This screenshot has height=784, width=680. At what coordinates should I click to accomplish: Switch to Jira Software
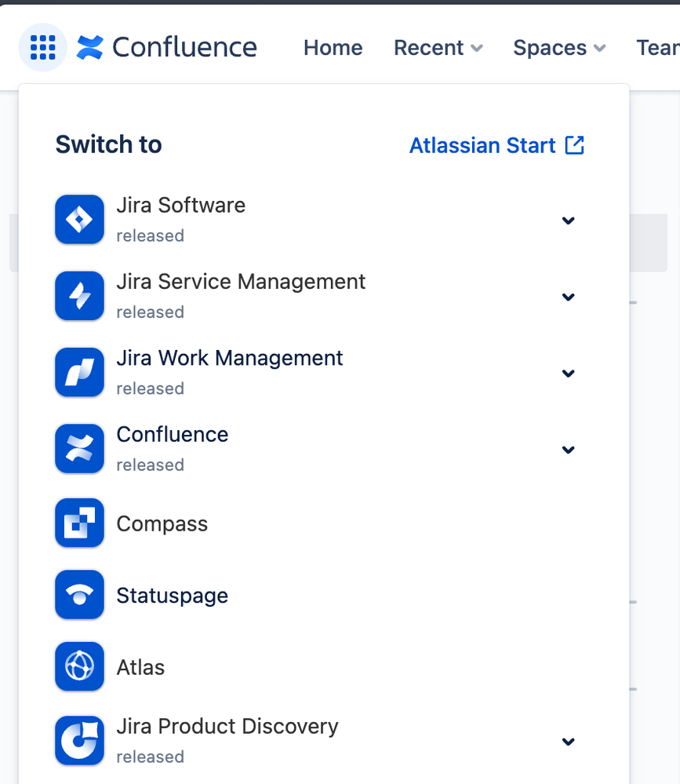pos(181,206)
